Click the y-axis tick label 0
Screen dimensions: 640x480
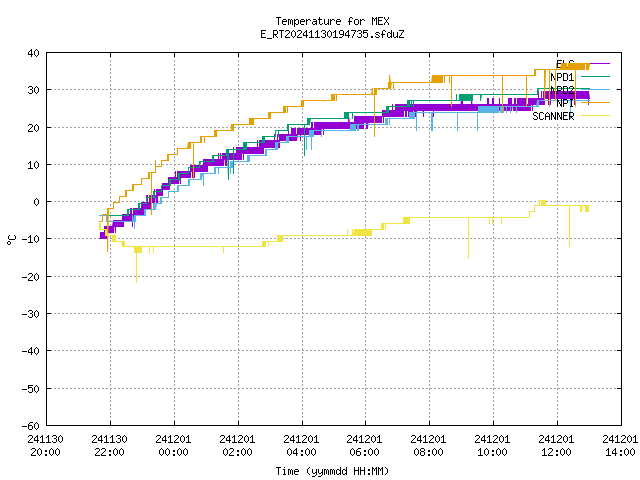[x=37, y=202]
